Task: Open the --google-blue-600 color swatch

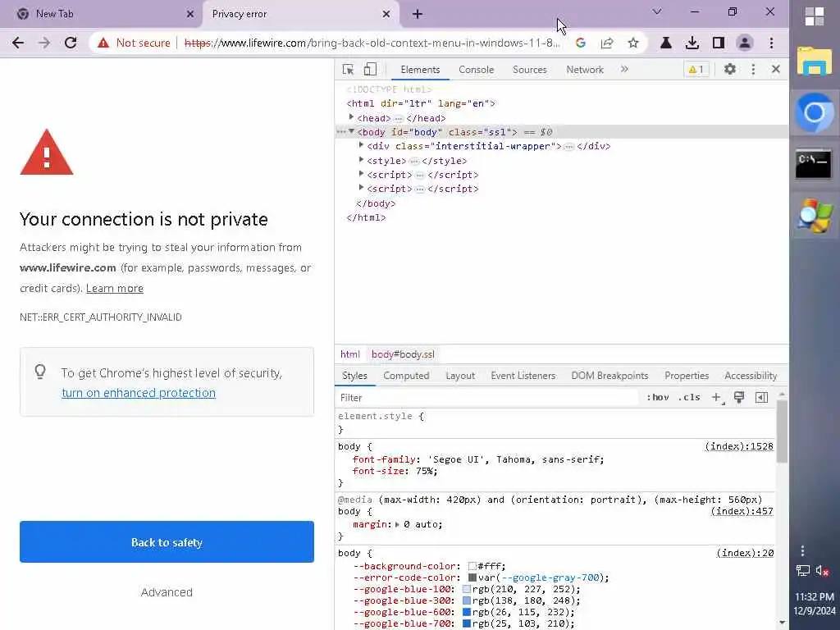Action: pyautogui.click(x=467, y=612)
